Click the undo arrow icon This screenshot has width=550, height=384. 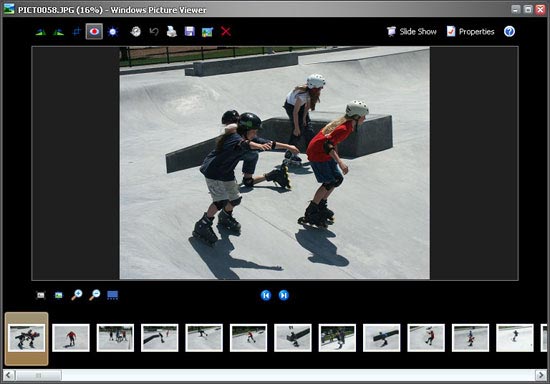154,32
